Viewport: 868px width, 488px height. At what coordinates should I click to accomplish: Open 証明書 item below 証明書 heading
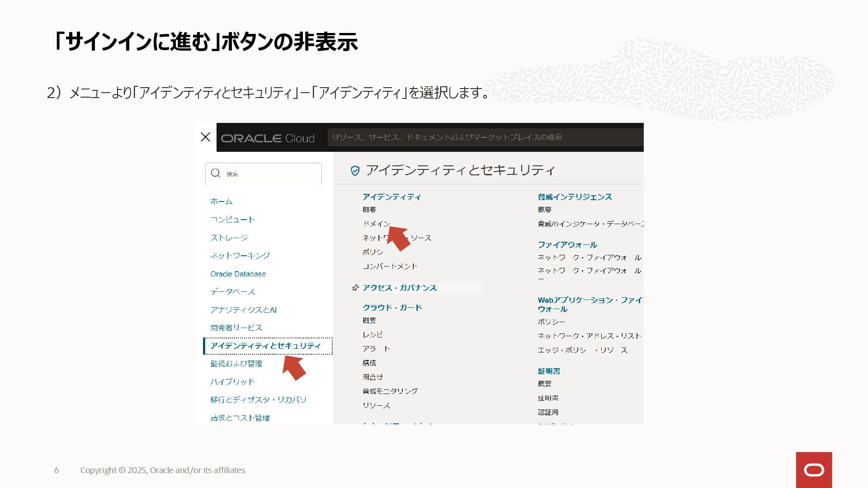tap(548, 398)
